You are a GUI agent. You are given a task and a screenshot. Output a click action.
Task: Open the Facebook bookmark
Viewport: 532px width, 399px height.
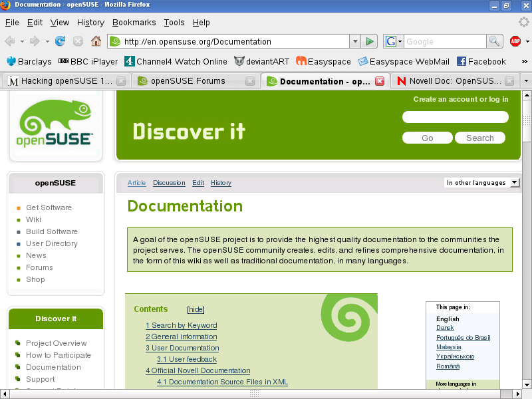click(x=481, y=61)
